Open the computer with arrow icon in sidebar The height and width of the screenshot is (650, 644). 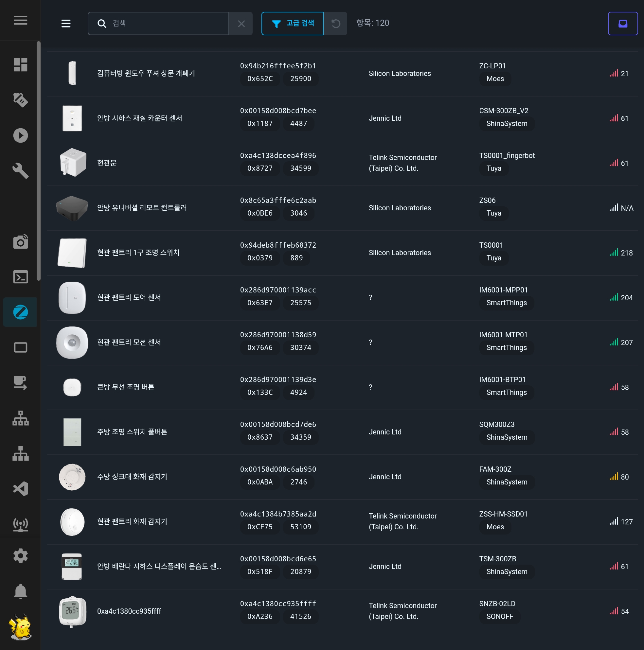(x=21, y=383)
